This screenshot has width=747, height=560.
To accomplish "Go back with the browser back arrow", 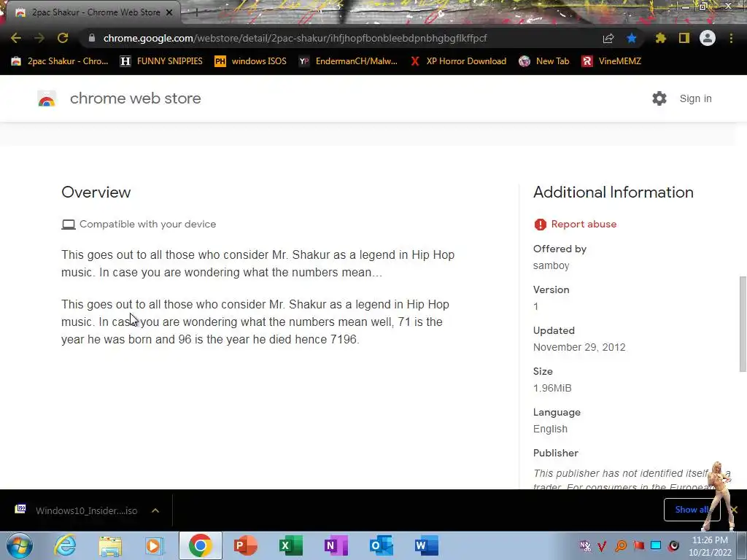I will (x=16, y=38).
